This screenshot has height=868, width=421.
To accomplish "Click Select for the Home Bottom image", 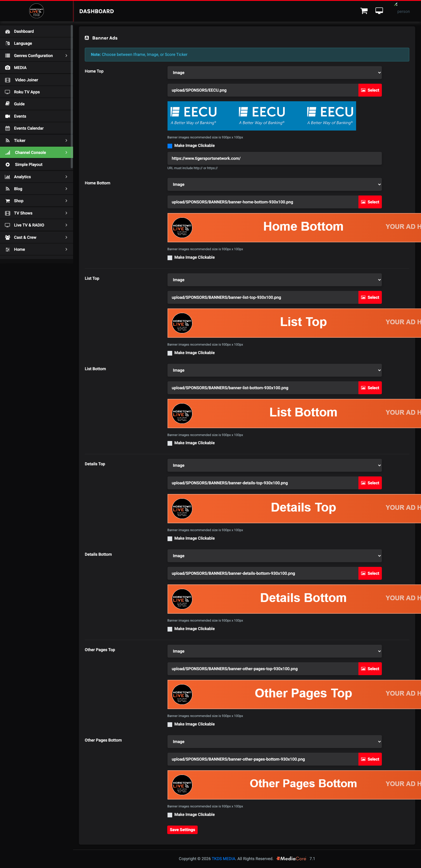I will [x=370, y=202].
